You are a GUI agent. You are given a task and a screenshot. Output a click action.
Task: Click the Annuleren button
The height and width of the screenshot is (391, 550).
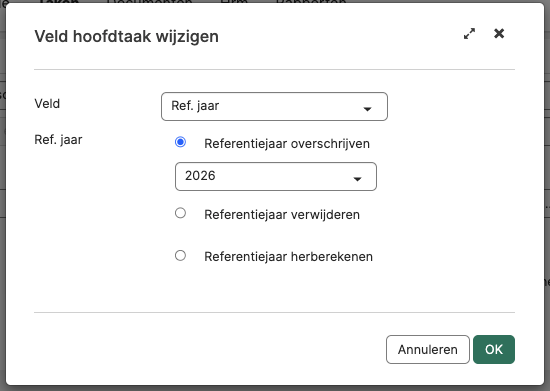428,349
